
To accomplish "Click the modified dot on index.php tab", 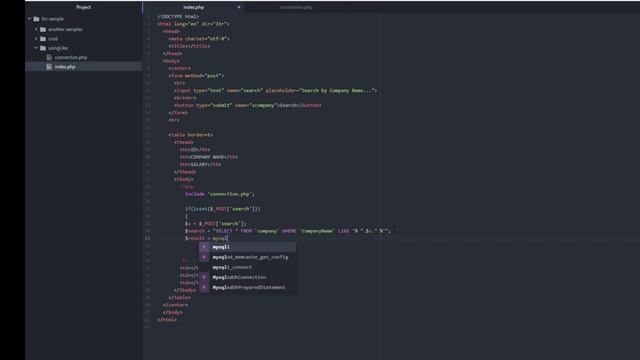I will tap(239, 7).
